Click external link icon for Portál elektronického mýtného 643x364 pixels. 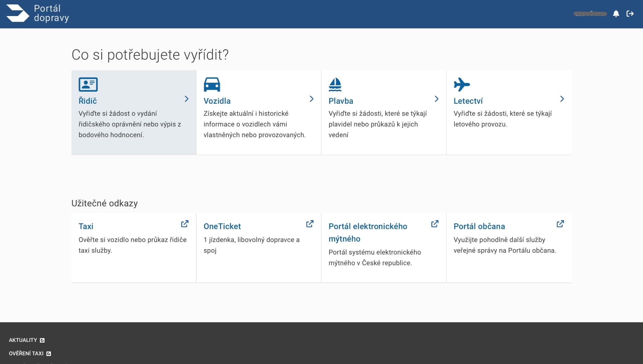[435, 224]
